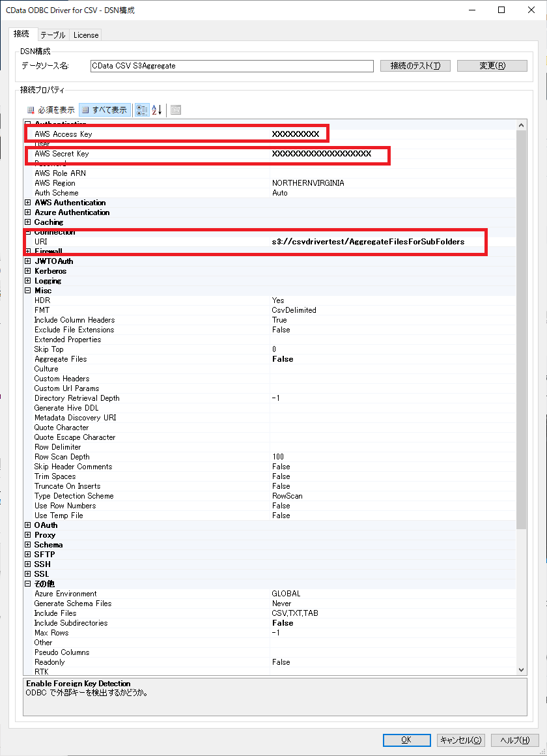Viewport: 547px width, 756px height.
Task: Expand the Caching category
Action: (x=28, y=222)
